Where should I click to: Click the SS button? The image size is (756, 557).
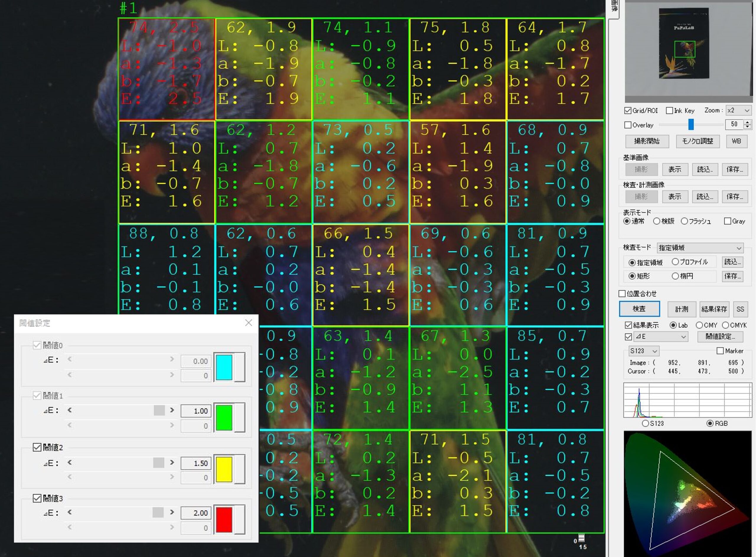coord(740,309)
